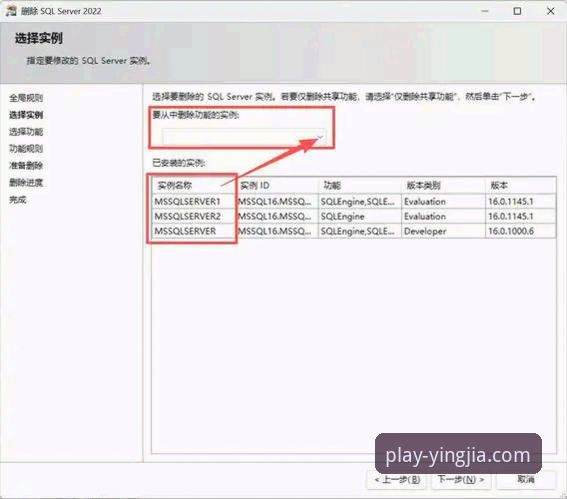Screen dimensions: 567x499
Task: Click the 实例名称 column header
Action: point(194,185)
